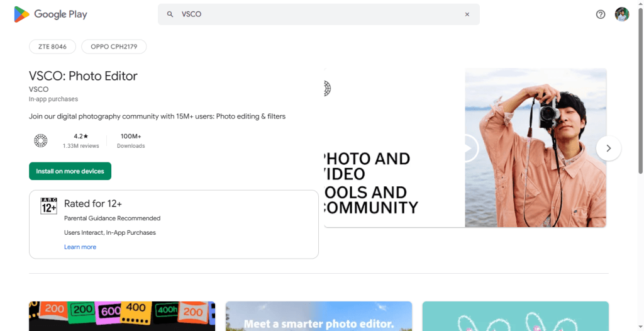This screenshot has width=644, height=331.
Task: Open the account profile avatar
Action: pyautogui.click(x=622, y=14)
